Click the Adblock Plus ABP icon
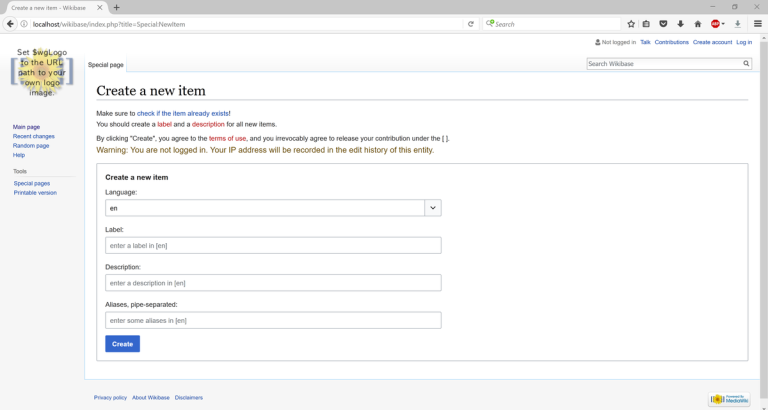 (x=716, y=24)
